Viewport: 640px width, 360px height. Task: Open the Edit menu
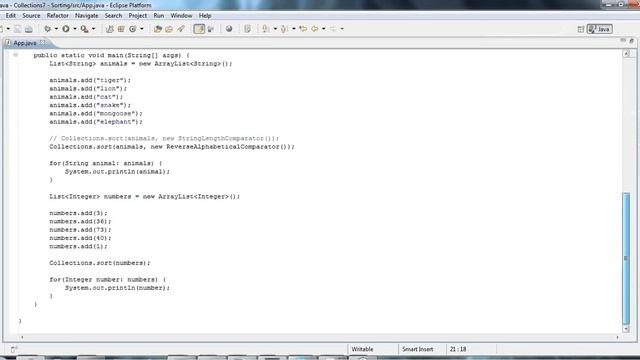[x=11, y=16]
